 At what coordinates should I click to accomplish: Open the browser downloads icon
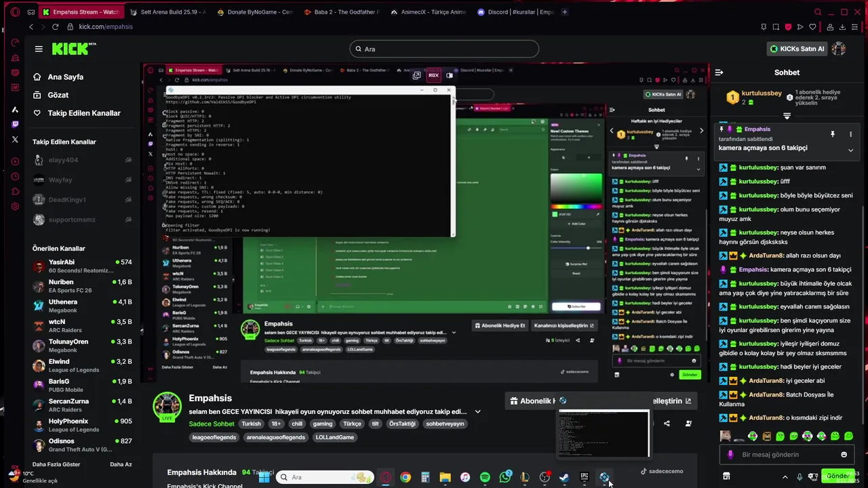click(x=842, y=27)
